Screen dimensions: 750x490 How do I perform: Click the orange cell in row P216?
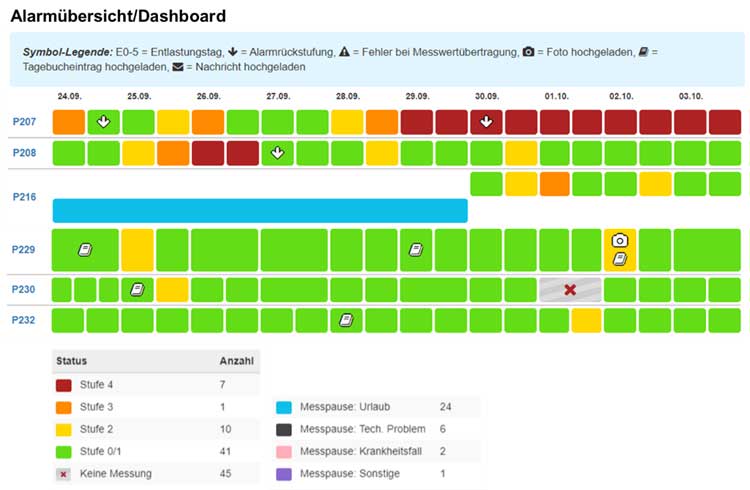(x=555, y=184)
